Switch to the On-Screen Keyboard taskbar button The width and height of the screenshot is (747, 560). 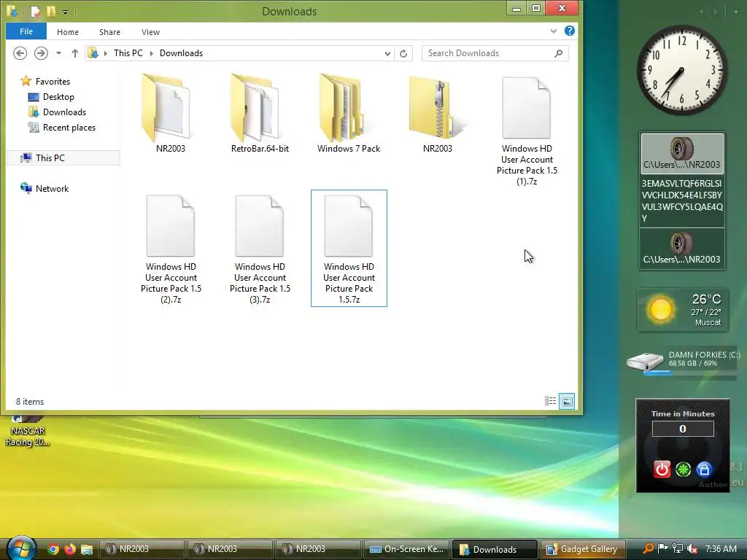[x=407, y=549]
